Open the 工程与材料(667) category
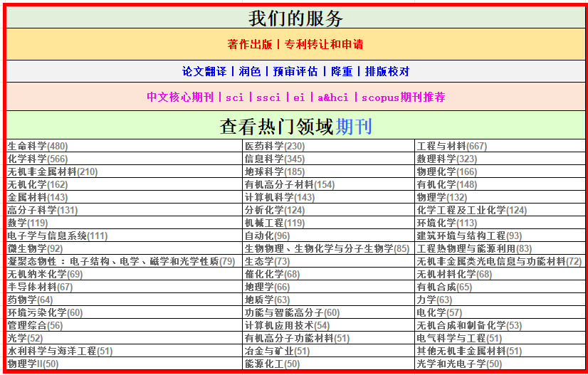Screen dimensions: 588x375 point(451,146)
